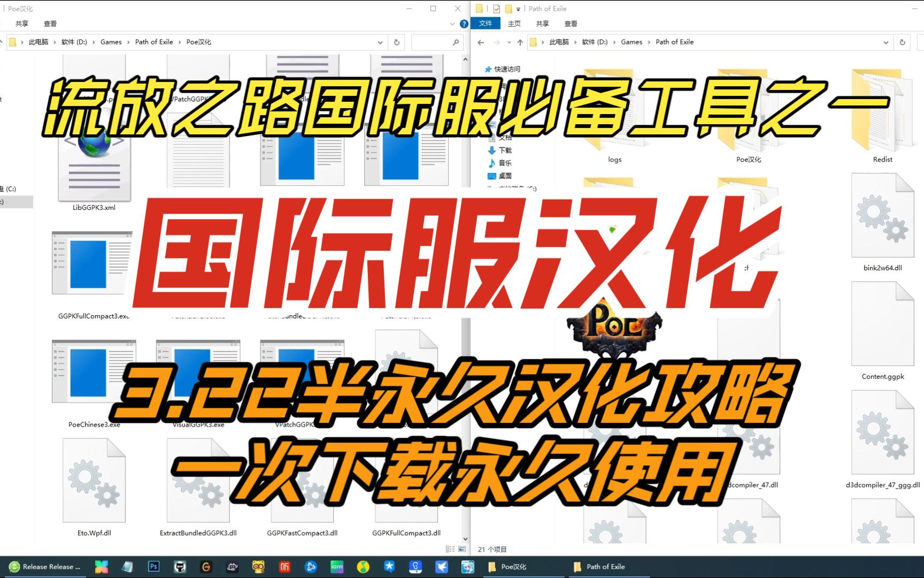The width and height of the screenshot is (924, 578).
Task: Switch to the 查看 ribbon tab
Action: [571, 24]
